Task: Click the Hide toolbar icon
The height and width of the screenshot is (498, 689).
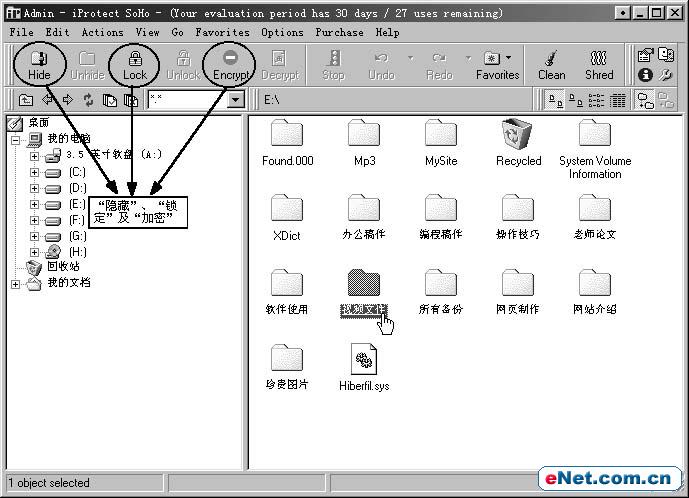Action: pos(39,65)
